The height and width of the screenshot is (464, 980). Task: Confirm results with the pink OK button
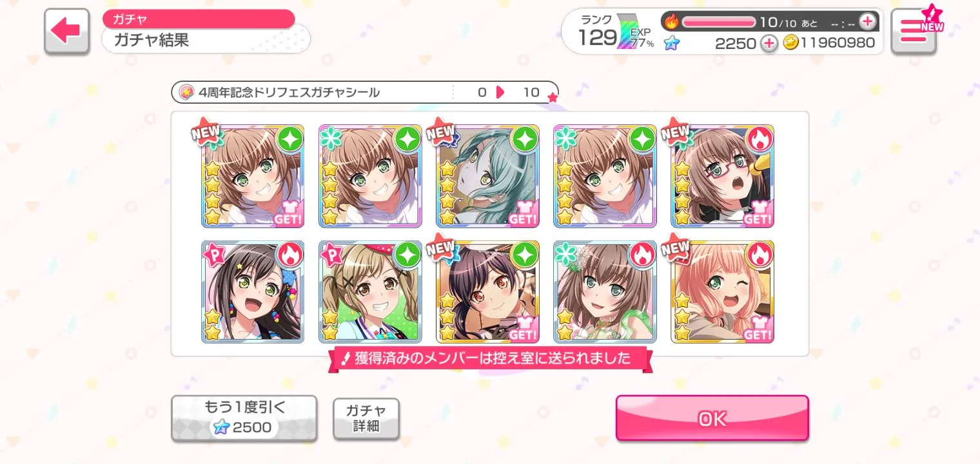(x=712, y=418)
